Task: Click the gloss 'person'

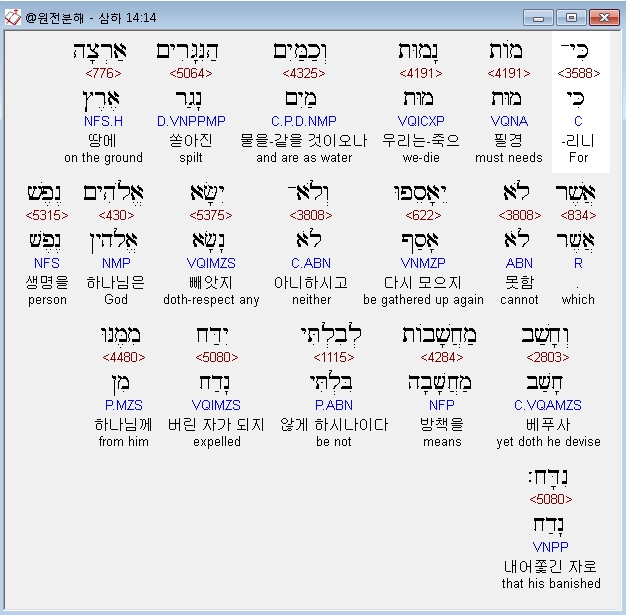Action: [47, 300]
